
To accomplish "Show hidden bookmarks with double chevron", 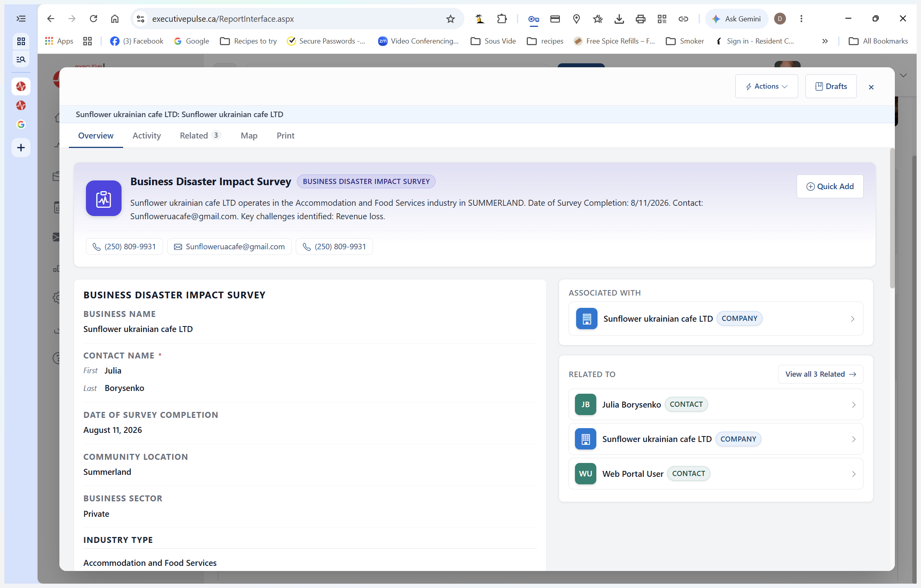I will (825, 41).
